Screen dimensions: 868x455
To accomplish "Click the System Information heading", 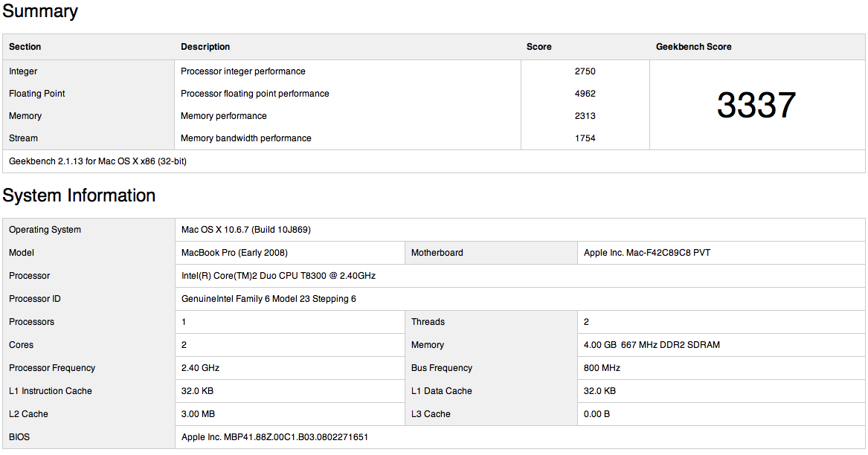I will [79, 196].
